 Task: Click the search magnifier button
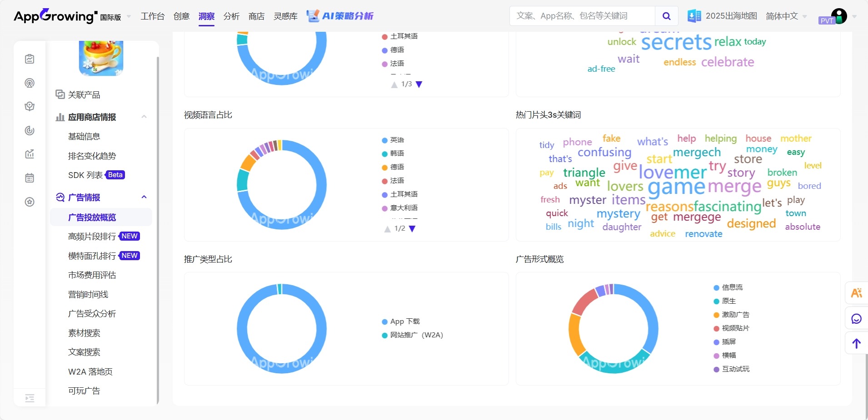[x=666, y=16]
